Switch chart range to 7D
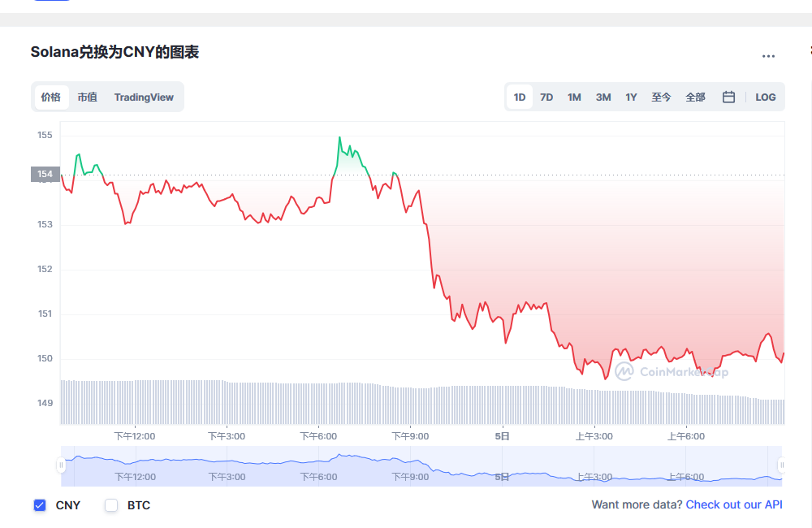This screenshot has width=812, height=528. (x=546, y=97)
